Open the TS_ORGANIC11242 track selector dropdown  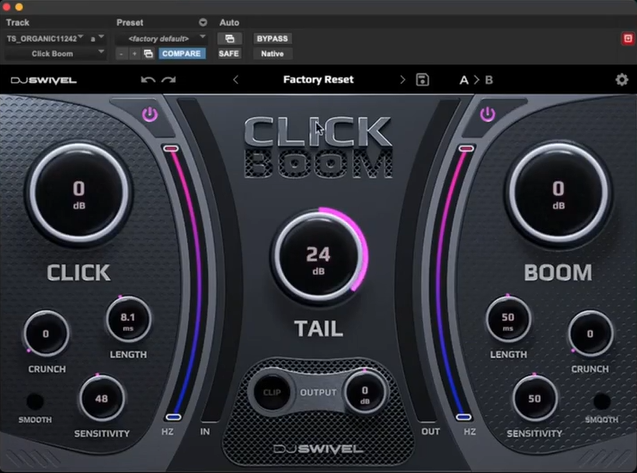45,39
